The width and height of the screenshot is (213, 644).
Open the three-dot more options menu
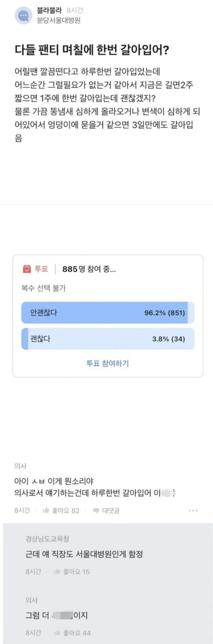(x=193, y=511)
